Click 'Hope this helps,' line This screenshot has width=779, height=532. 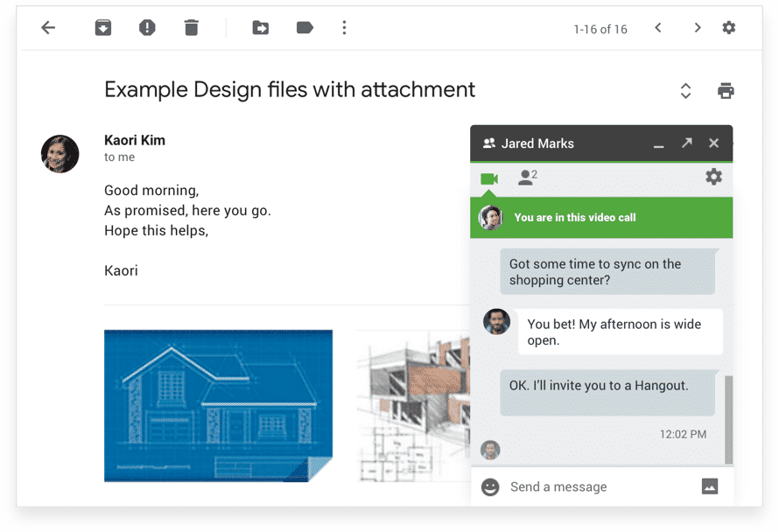tap(157, 231)
